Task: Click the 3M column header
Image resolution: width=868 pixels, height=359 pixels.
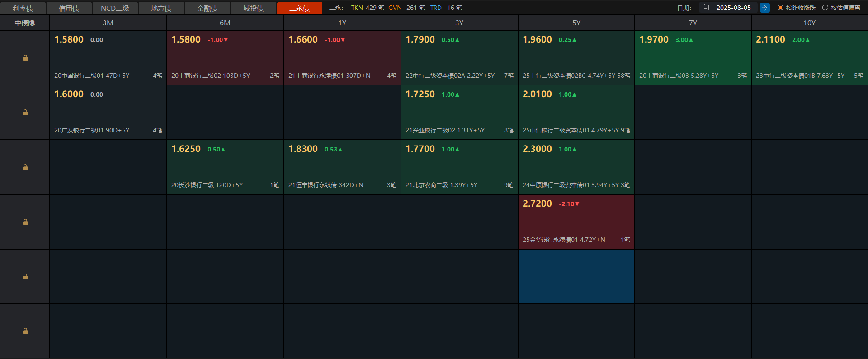Action: pyautogui.click(x=108, y=23)
